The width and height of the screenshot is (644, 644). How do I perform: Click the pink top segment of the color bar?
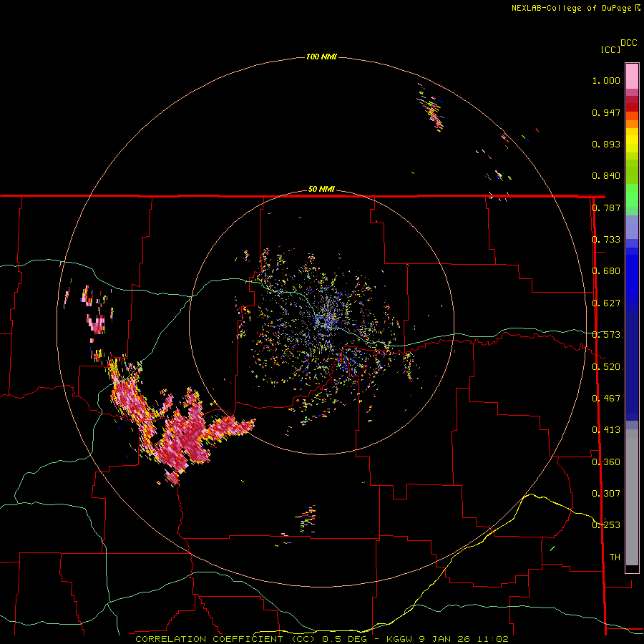[x=632, y=76]
